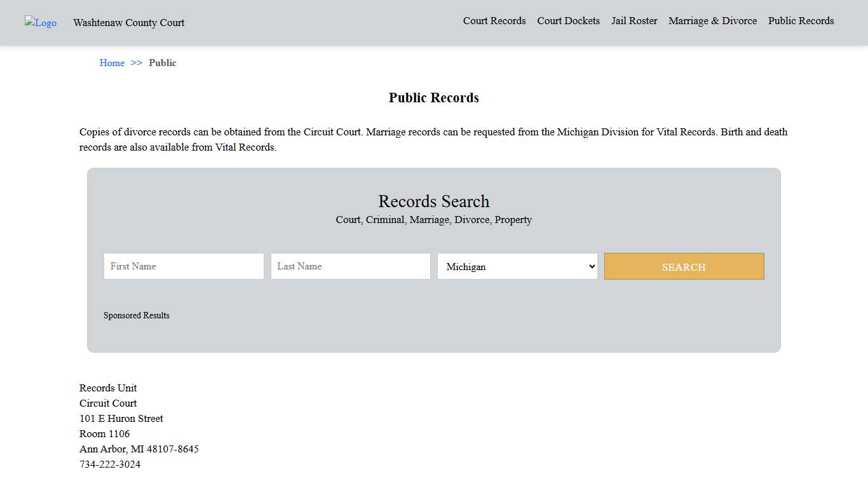The height and width of the screenshot is (488, 868).
Task: Click inside the First Name field
Action: pyautogui.click(x=184, y=266)
